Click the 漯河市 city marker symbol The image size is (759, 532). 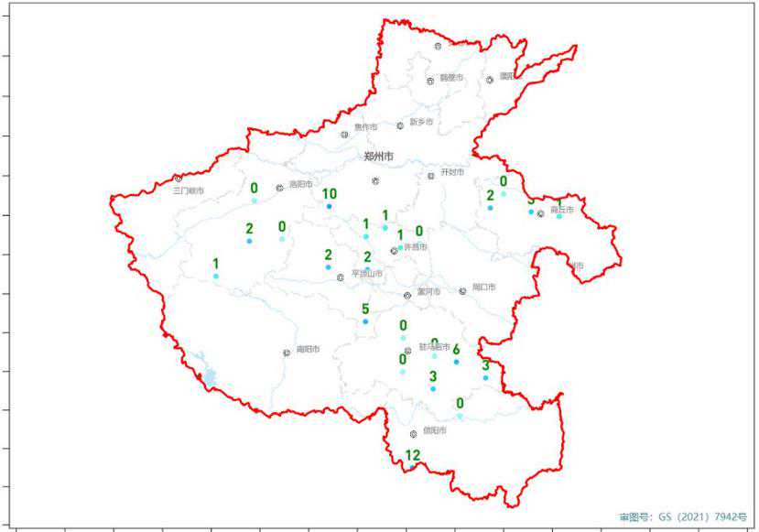tap(407, 295)
